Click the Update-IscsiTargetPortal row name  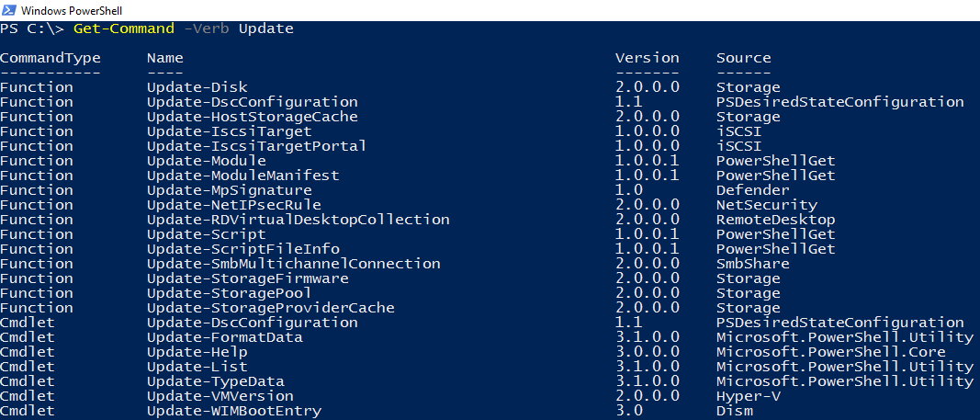pyautogui.click(x=256, y=146)
